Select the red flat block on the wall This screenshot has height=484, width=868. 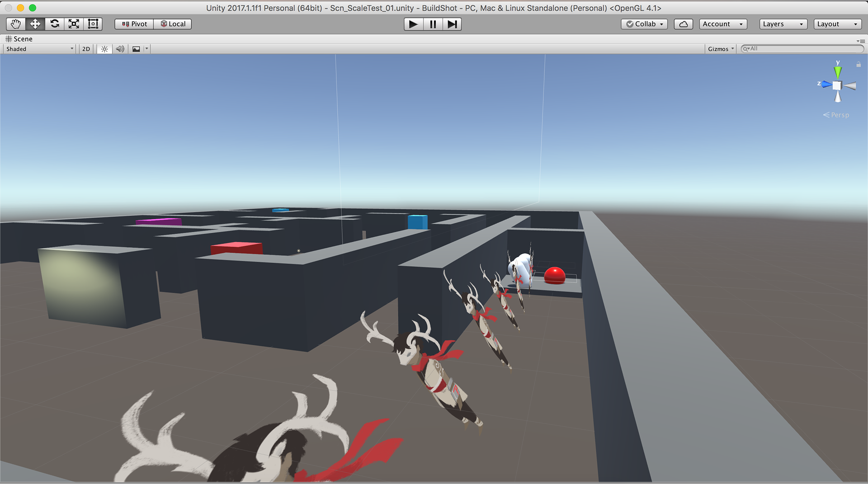236,248
